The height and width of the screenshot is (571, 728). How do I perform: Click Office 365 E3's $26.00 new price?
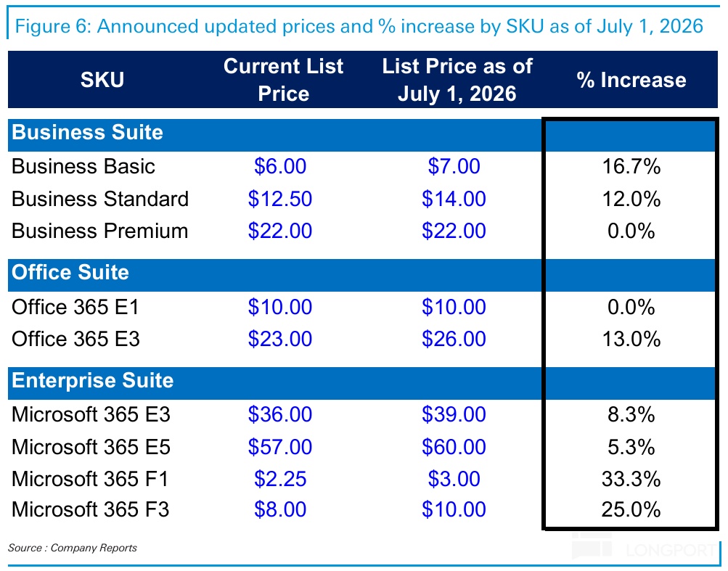[454, 339]
